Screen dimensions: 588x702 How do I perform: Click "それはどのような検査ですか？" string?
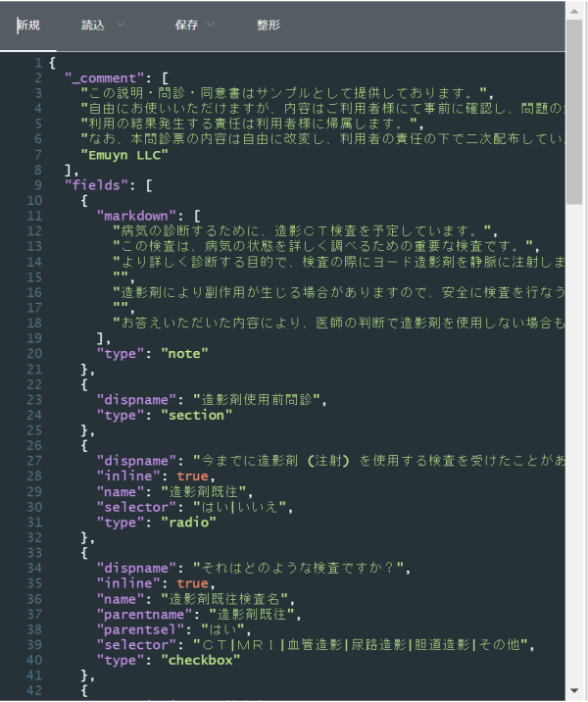click(299, 568)
